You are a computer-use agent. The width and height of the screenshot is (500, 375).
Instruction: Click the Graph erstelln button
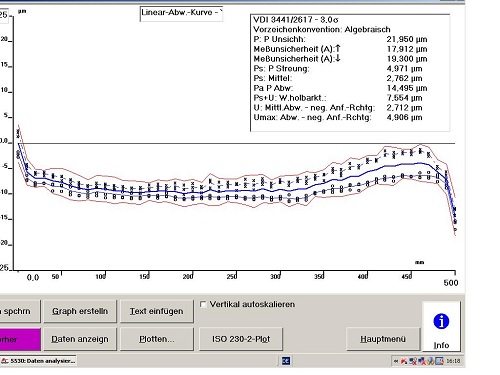pos(80,311)
